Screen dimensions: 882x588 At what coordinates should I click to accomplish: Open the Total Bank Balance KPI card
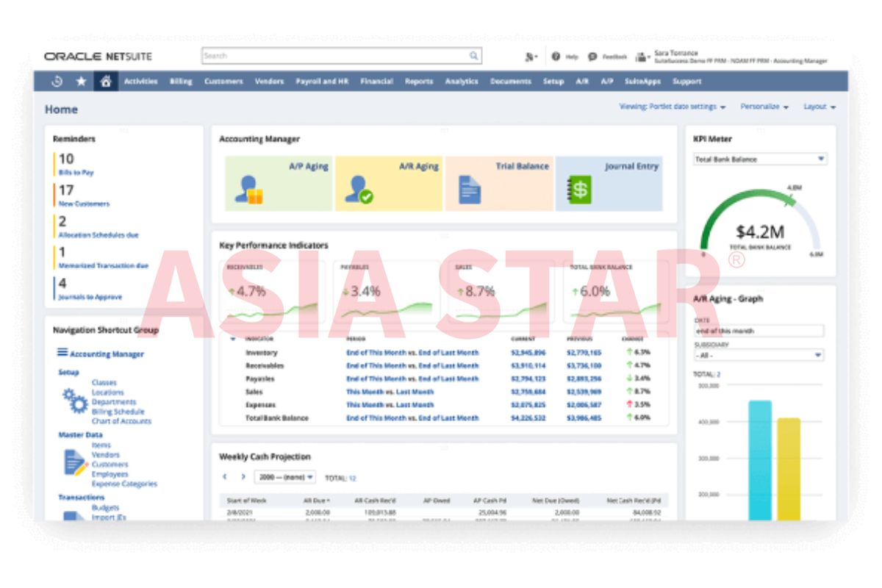click(616, 292)
